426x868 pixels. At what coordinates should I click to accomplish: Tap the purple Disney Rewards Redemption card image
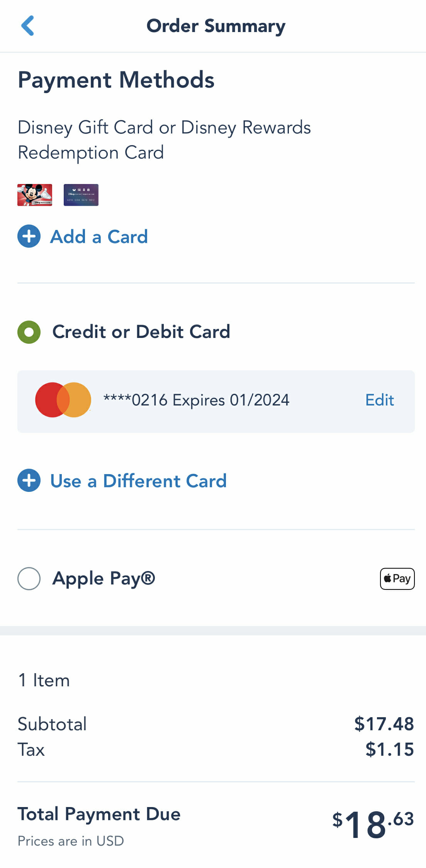[x=81, y=195]
